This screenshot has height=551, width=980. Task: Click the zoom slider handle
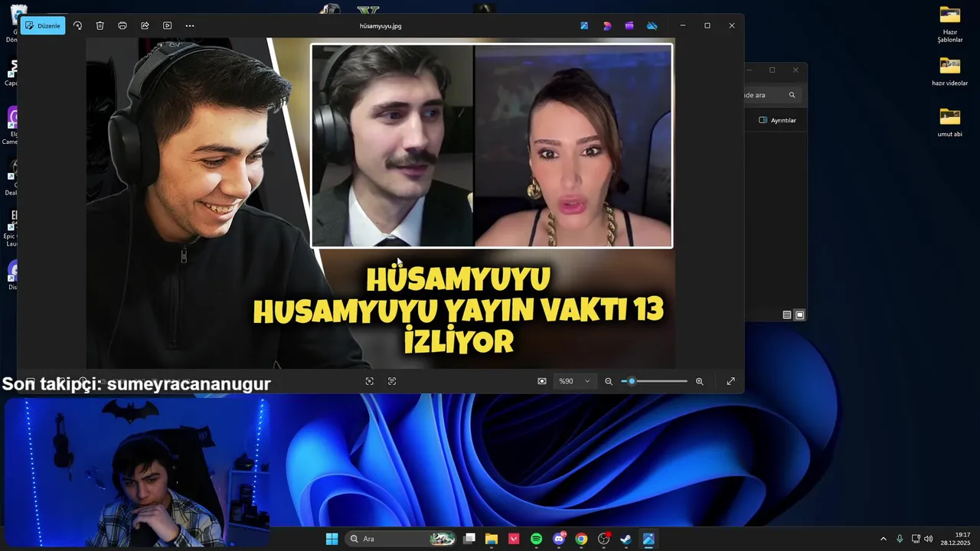632,381
